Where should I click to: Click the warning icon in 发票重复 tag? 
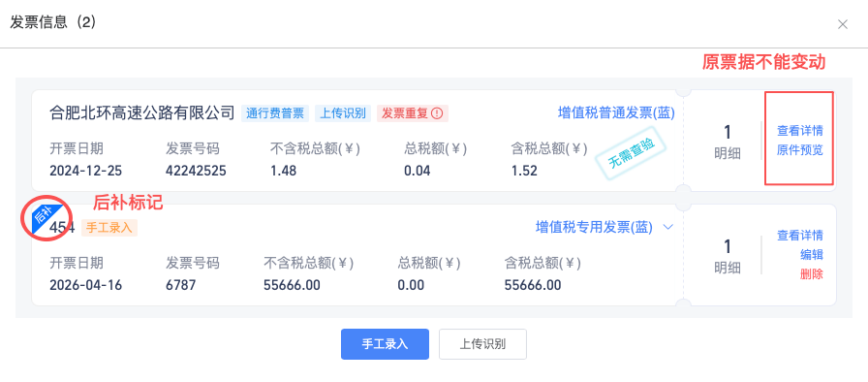tap(437, 113)
